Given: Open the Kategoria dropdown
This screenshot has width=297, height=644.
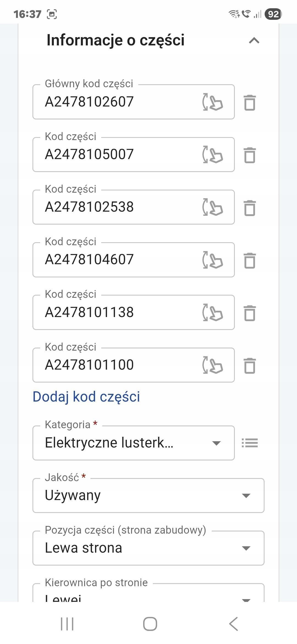Looking at the screenshot, I should (133, 443).
